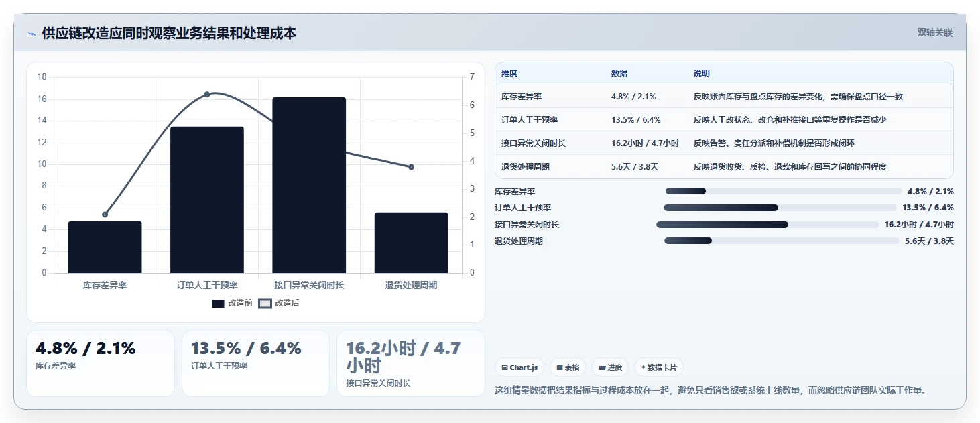Image resolution: width=980 pixels, height=423 pixels.
Task: Click the 双轴关联 label in header
Action: [935, 32]
